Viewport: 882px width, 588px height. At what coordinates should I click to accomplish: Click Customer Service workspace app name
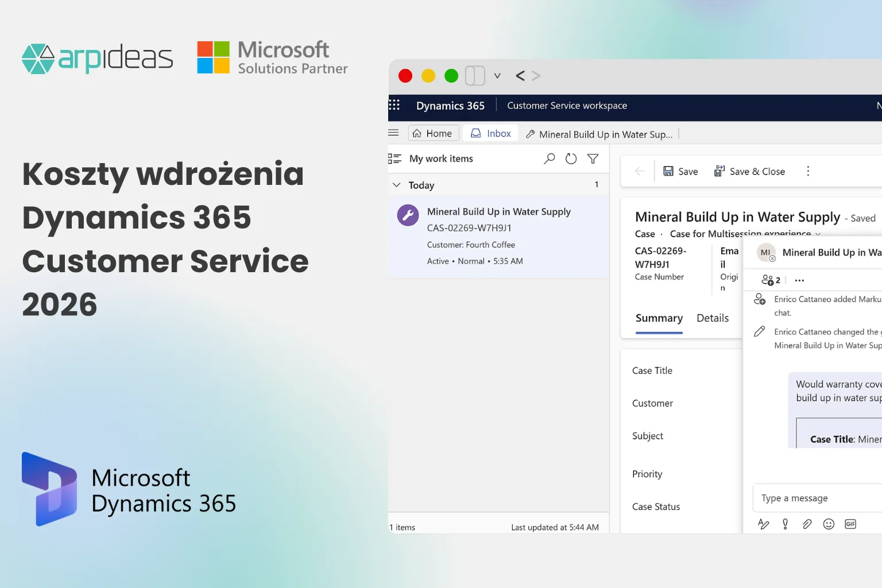pyautogui.click(x=567, y=106)
